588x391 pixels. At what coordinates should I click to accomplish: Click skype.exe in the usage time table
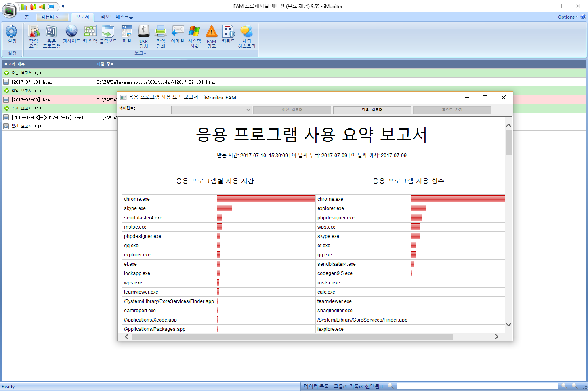[135, 208]
